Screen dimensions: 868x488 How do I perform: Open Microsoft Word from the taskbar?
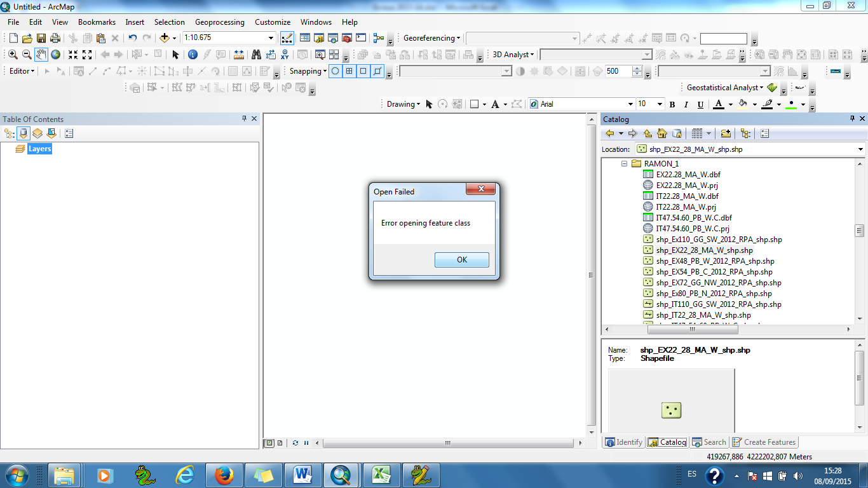[302, 475]
